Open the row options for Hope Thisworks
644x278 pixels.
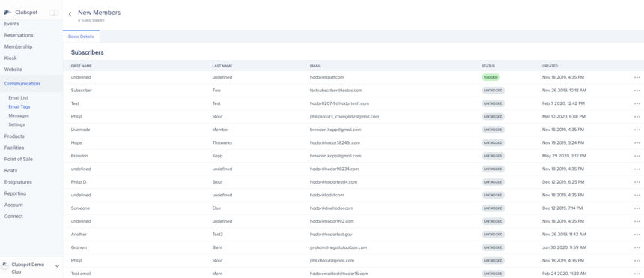pos(637,143)
